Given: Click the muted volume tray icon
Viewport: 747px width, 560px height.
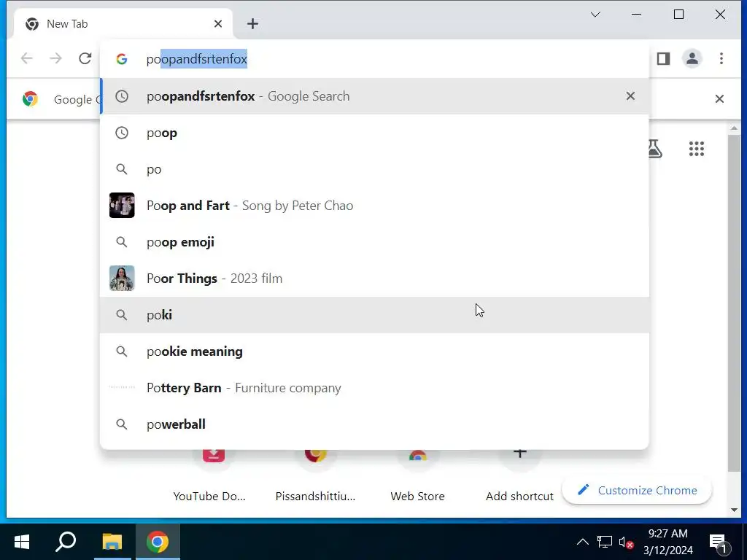Looking at the screenshot, I should pos(625,542).
